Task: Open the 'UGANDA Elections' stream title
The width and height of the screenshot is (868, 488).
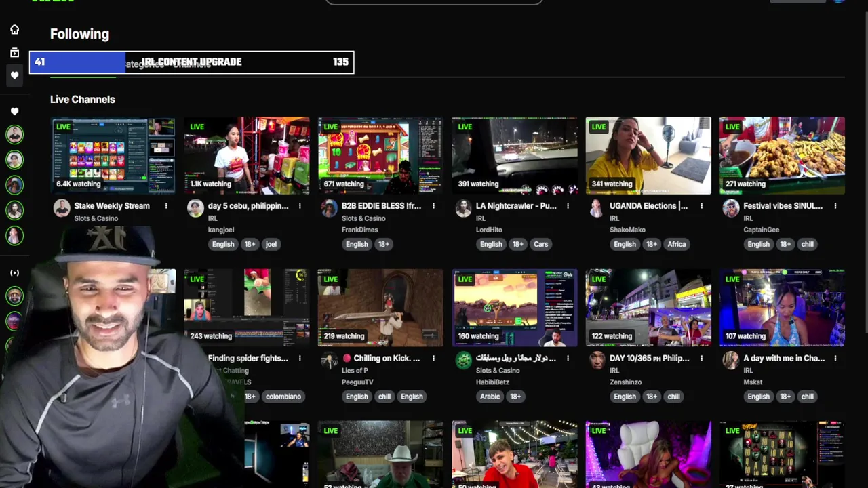Action: 648,206
